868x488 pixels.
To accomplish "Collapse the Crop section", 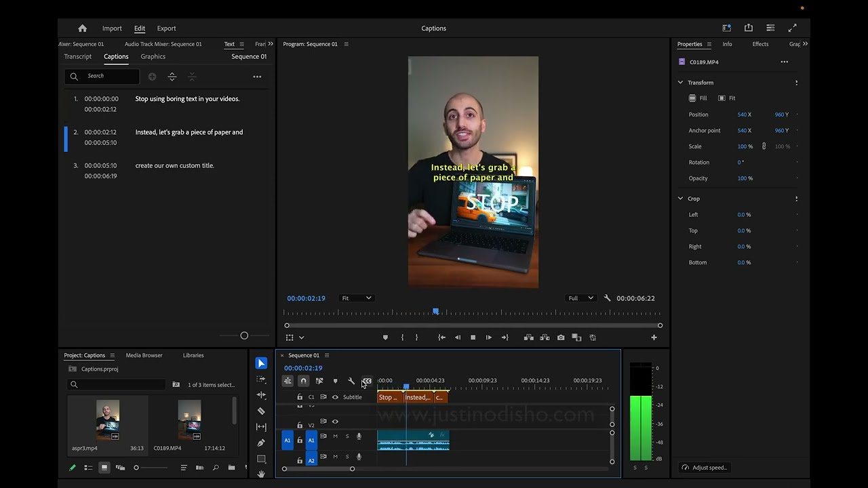I will 680,199.
